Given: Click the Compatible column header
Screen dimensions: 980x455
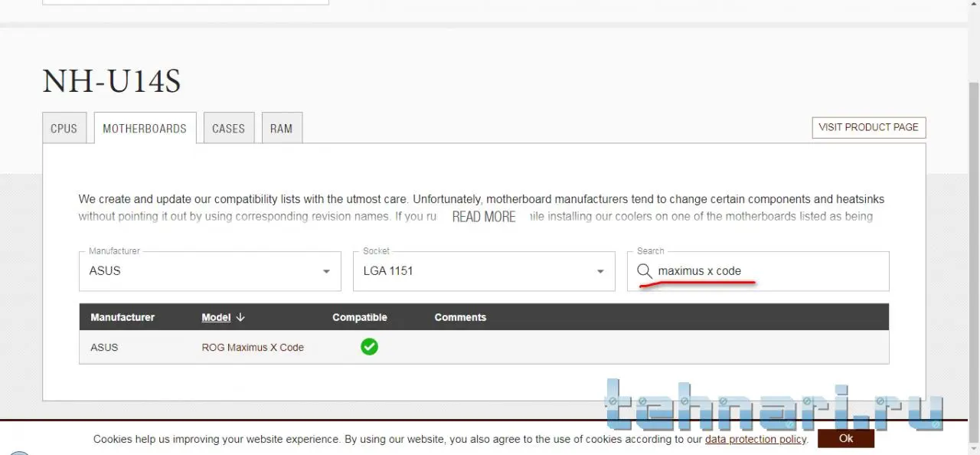Looking at the screenshot, I should pyautogui.click(x=360, y=317).
